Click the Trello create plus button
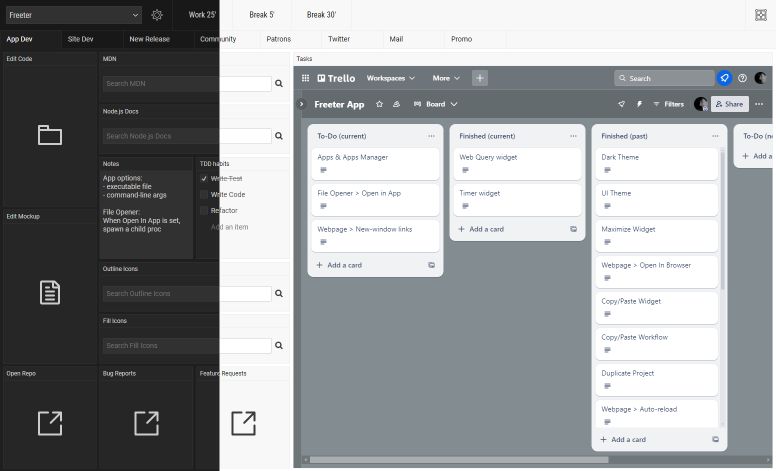Screen dimensions: 776x471 coord(480,78)
